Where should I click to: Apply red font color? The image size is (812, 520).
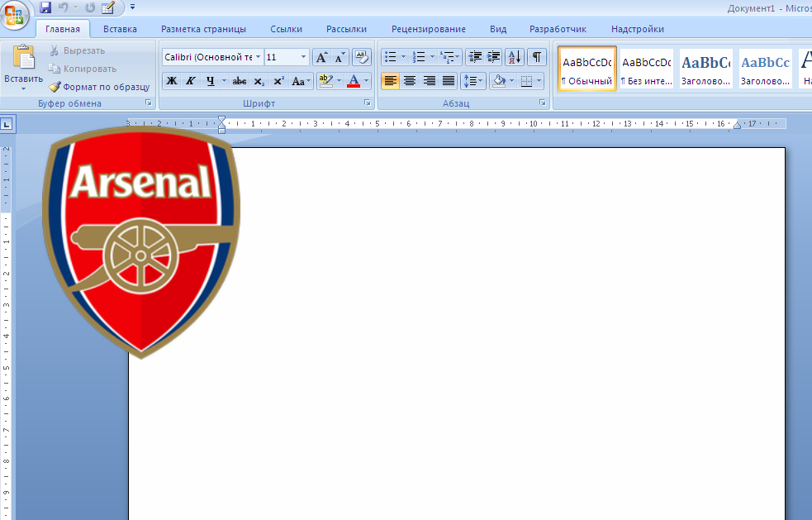[x=354, y=81]
